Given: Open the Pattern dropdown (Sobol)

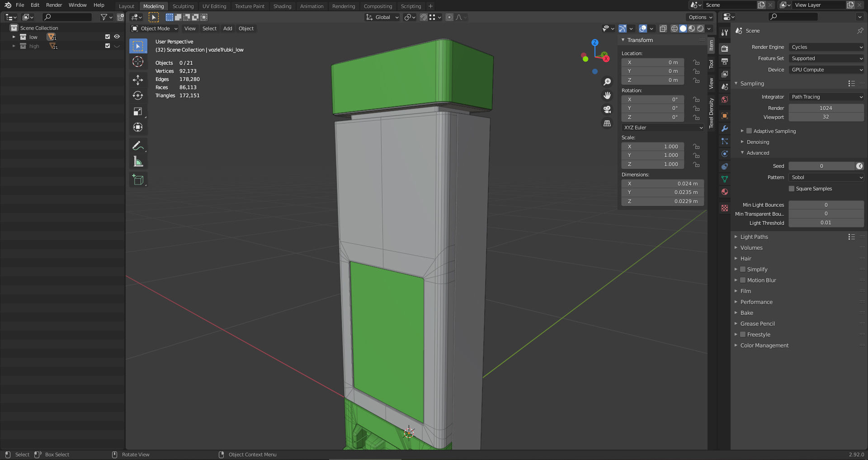Looking at the screenshot, I should coord(826,177).
